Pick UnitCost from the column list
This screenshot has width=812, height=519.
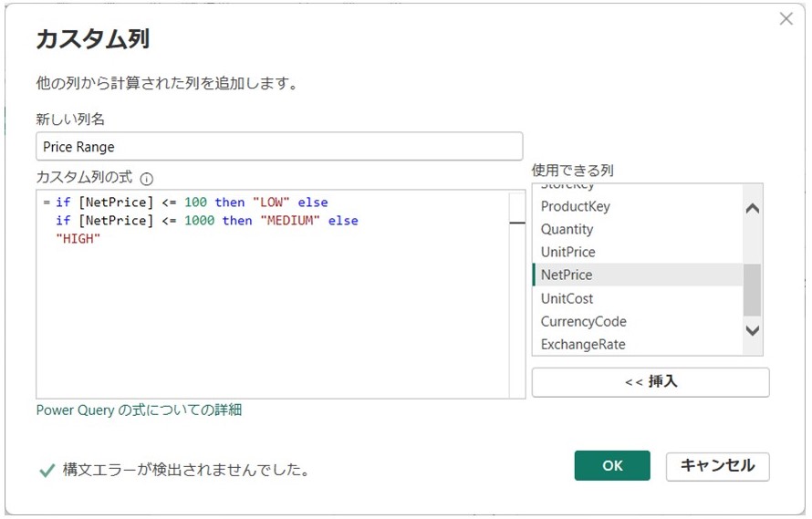click(x=567, y=298)
